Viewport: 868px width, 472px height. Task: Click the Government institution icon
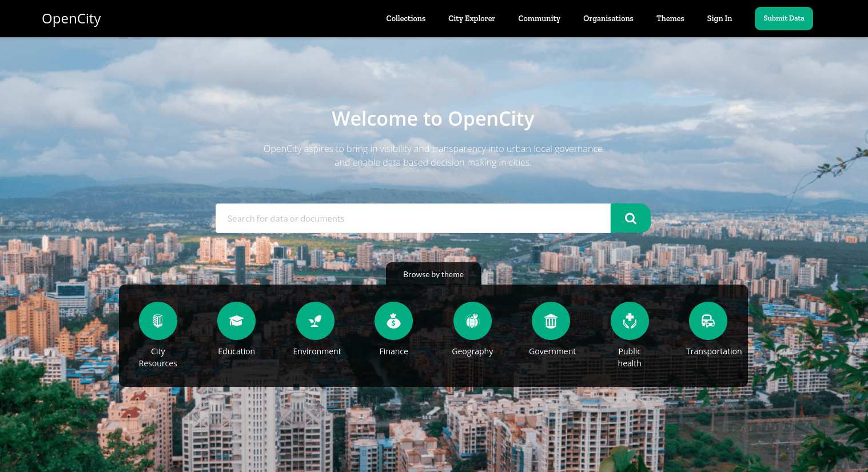[551, 321]
